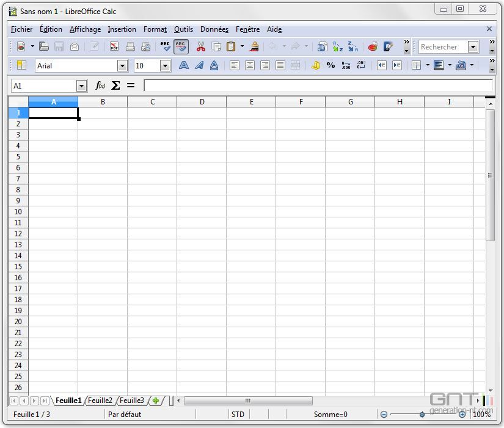The width and height of the screenshot is (504, 428).
Task: Click the Cut scissors icon
Action: tap(201, 46)
